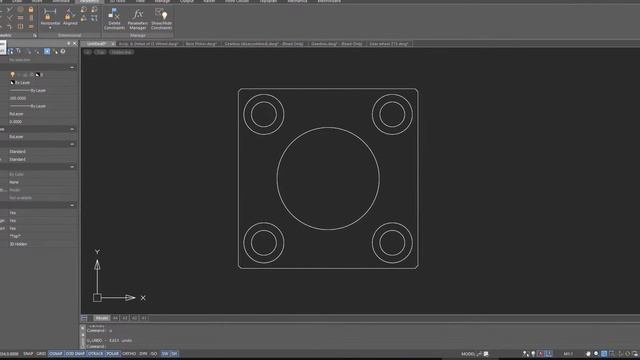Screen dimensions: 640x360
Task: Switch to the A2 layout tab
Action: click(x=134, y=318)
